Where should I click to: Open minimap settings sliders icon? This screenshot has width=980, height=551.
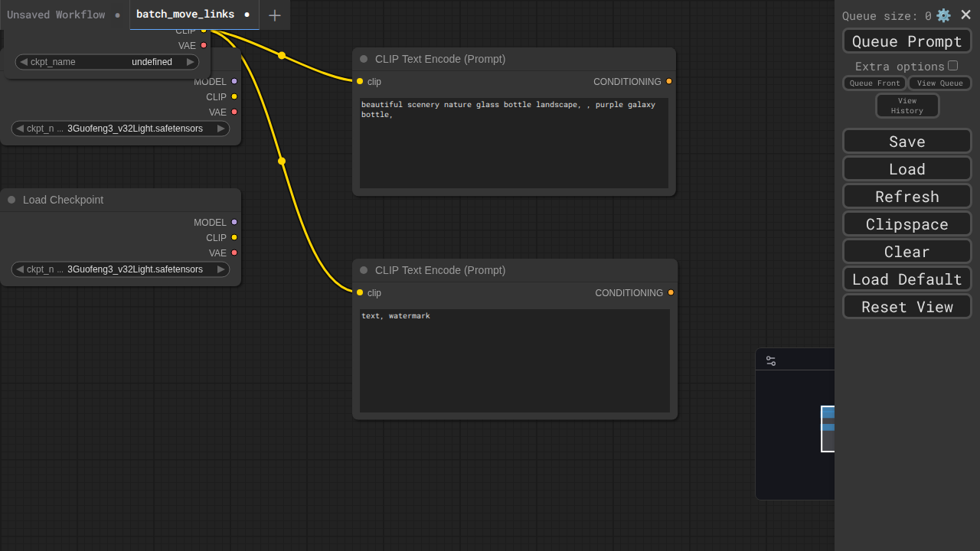point(771,360)
